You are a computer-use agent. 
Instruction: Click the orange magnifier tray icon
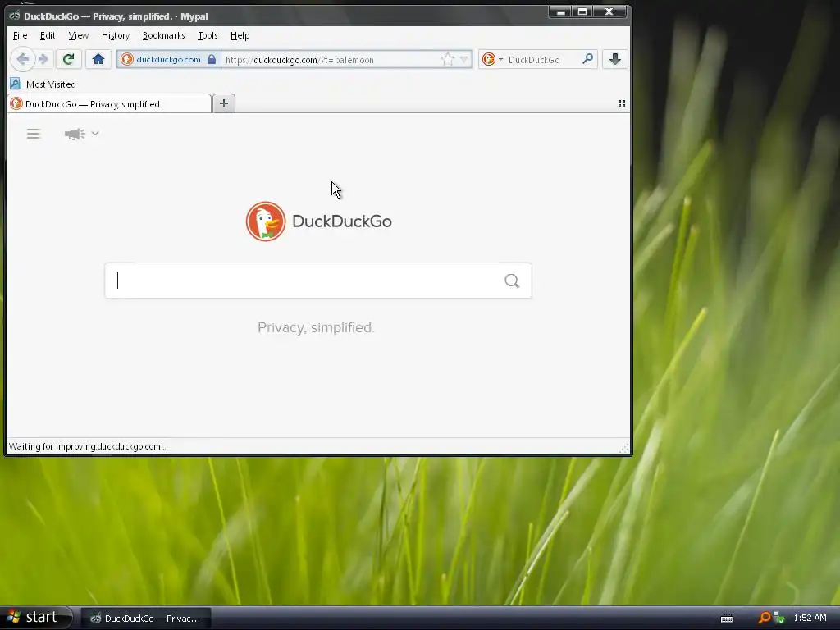(x=764, y=618)
